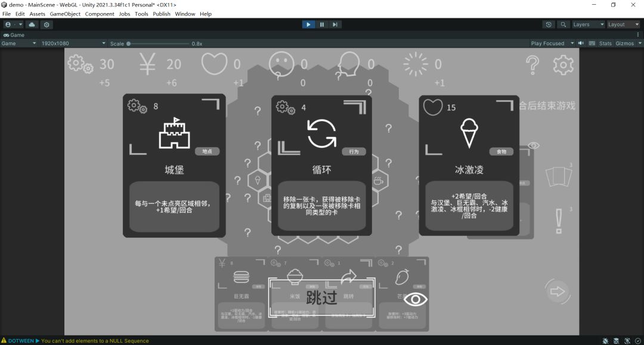
Task: Select the 循环 cycle card
Action: coord(321,165)
